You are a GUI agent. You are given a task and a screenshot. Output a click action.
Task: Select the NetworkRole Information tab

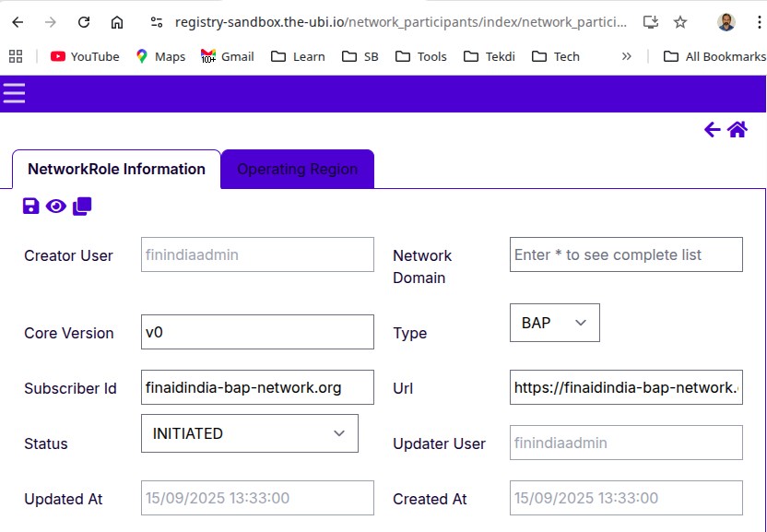[116, 170]
